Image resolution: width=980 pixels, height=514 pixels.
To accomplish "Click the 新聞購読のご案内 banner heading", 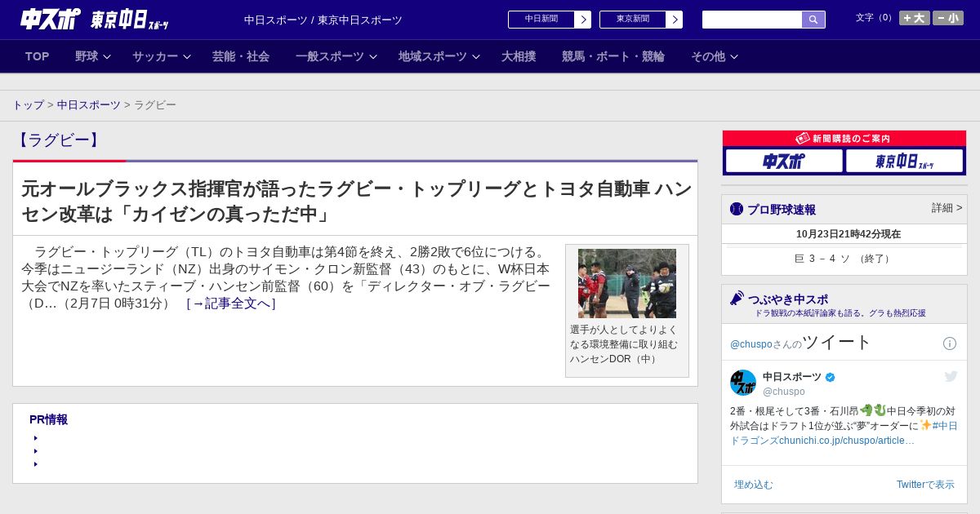I will [844, 139].
